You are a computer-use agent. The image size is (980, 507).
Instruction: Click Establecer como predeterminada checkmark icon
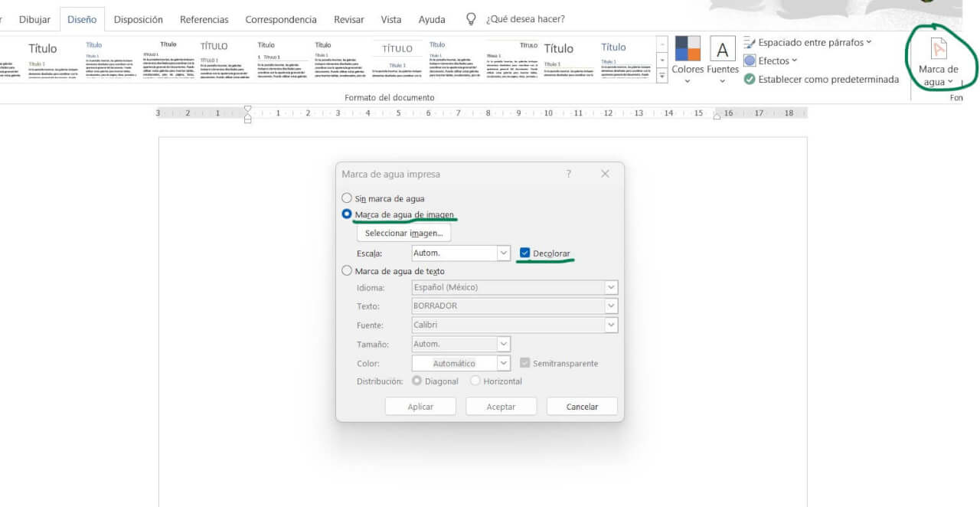(x=750, y=79)
